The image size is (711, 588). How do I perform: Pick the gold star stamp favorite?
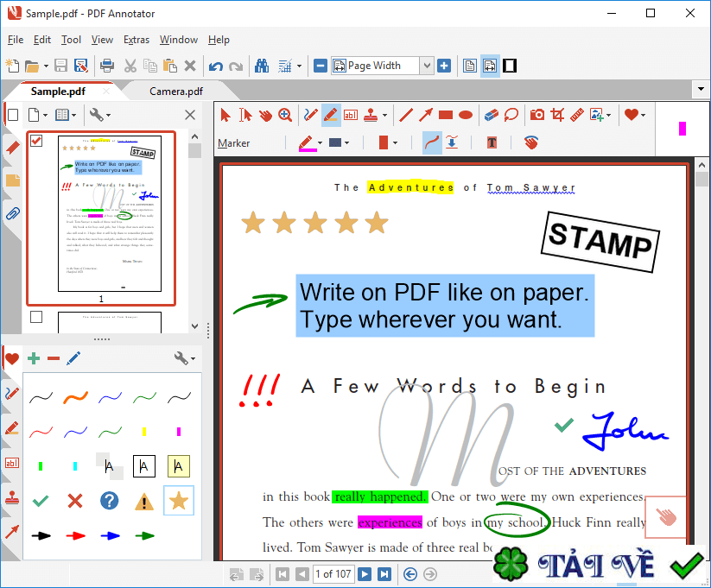point(179,501)
